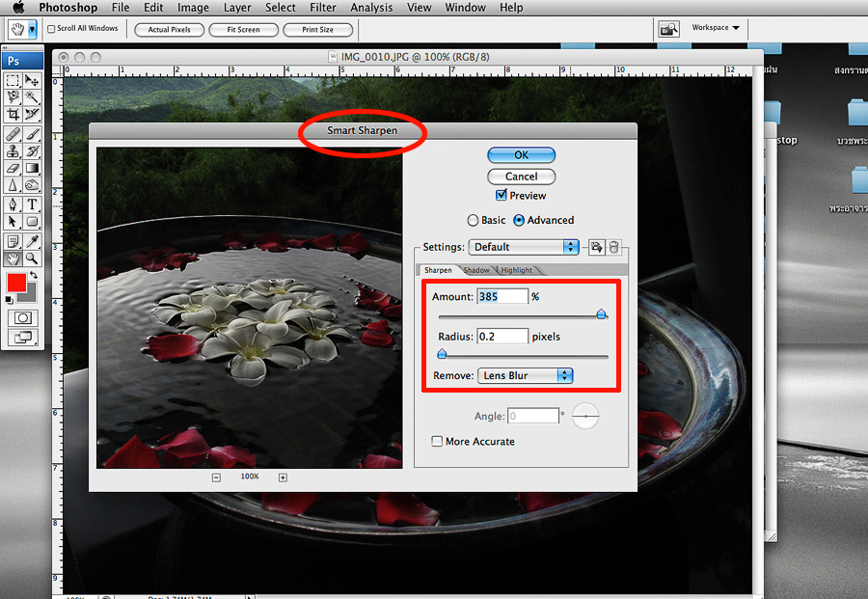The width and height of the screenshot is (868, 599).
Task: Click the save settings icon beside Default
Action: (597, 247)
